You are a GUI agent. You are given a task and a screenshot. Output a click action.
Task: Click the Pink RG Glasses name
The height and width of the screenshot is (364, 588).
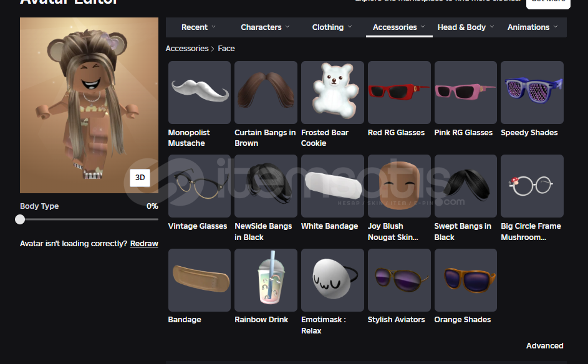tap(463, 132)
